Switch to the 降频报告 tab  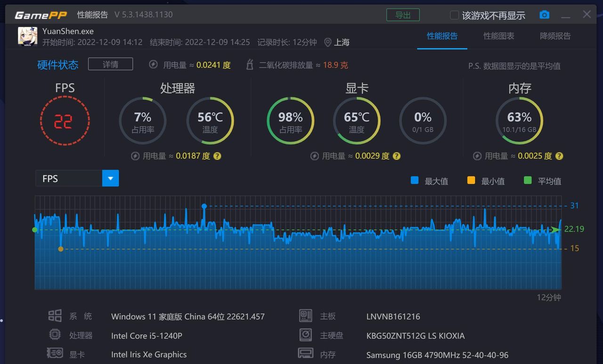pos(555,36)
